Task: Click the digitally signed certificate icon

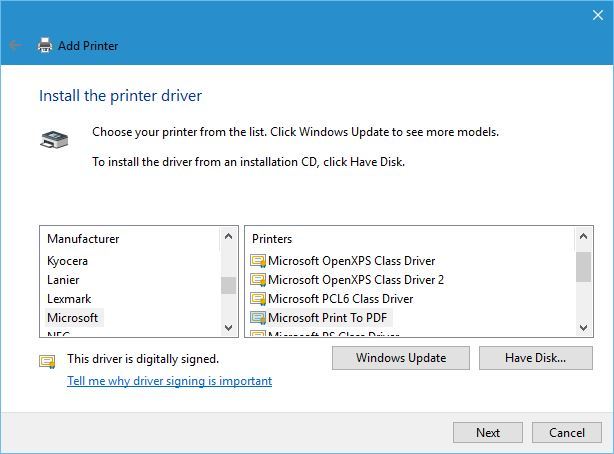Action: pos(47,361)
